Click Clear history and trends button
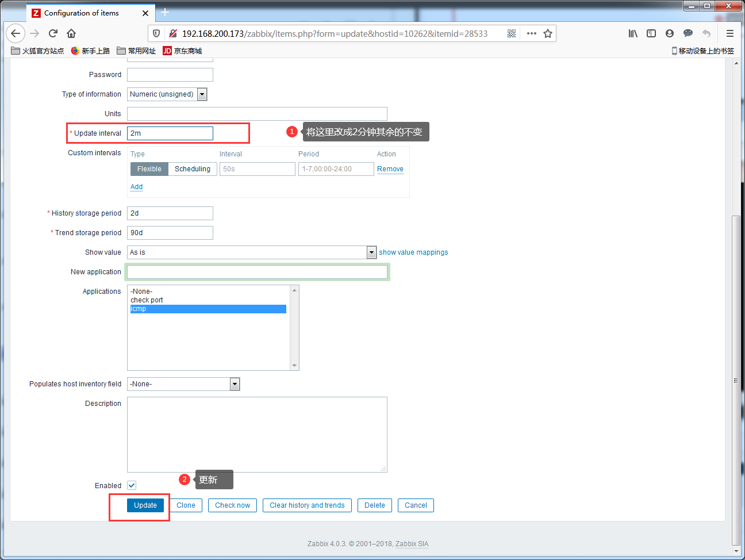Screen dimensions: 745x560 (307, 505)
